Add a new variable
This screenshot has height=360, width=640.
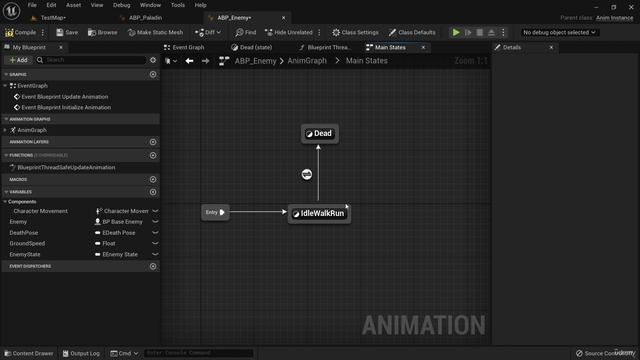coord(153,192)
